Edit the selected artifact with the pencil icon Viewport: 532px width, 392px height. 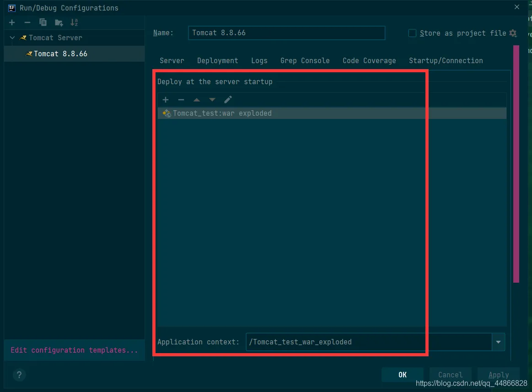228,99
